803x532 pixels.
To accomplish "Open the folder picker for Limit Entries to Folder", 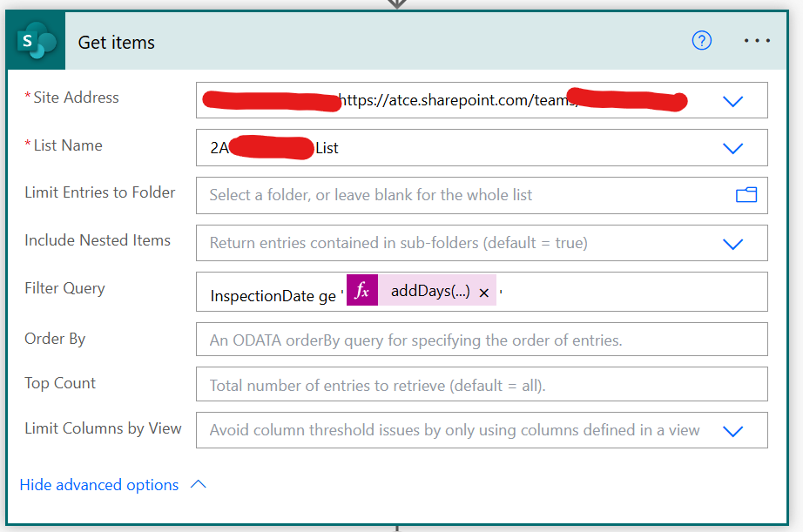I will pos(746,195).
